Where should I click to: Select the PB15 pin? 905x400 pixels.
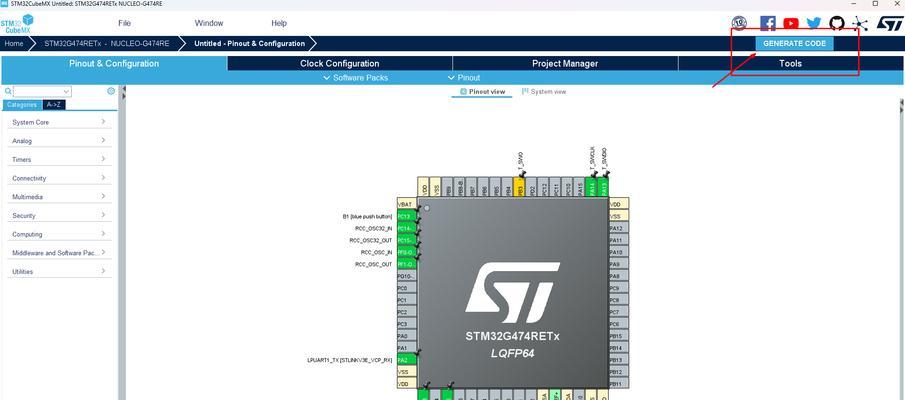[618, 336]
